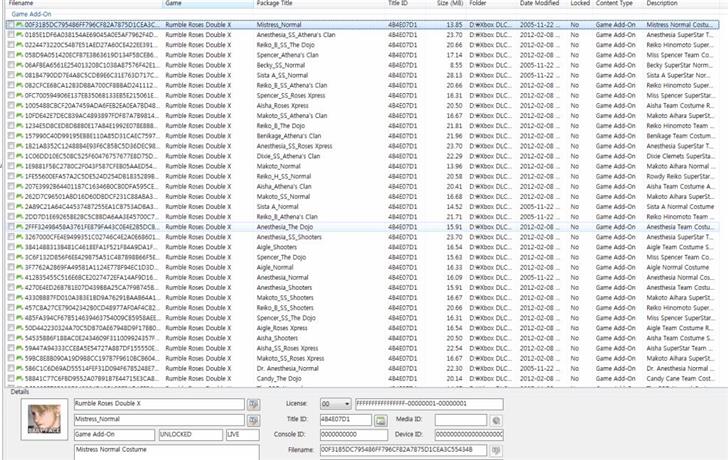
Task: Click the game icon in Makoto_SS_Shooters row
Action: click(20, 298)
